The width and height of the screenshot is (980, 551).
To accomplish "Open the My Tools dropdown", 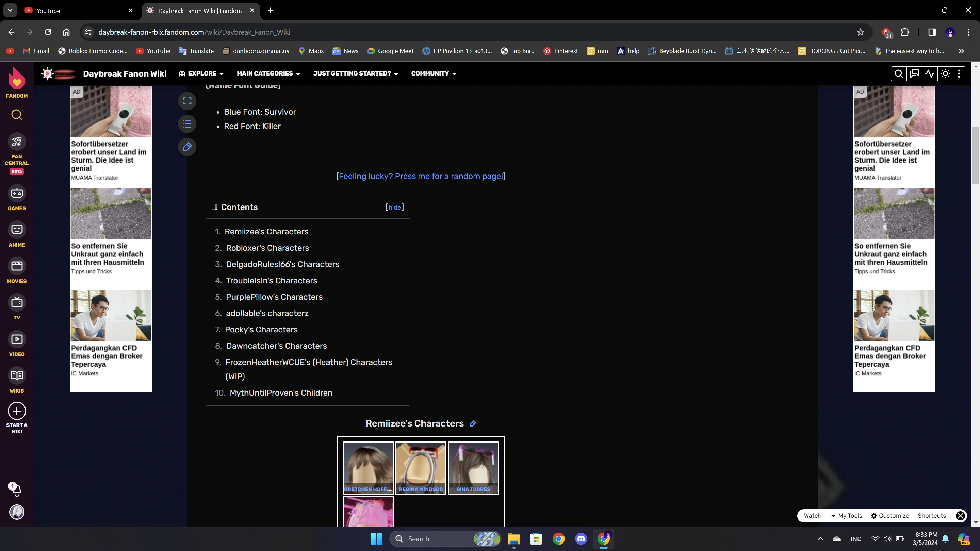I will tap(847, 516).
